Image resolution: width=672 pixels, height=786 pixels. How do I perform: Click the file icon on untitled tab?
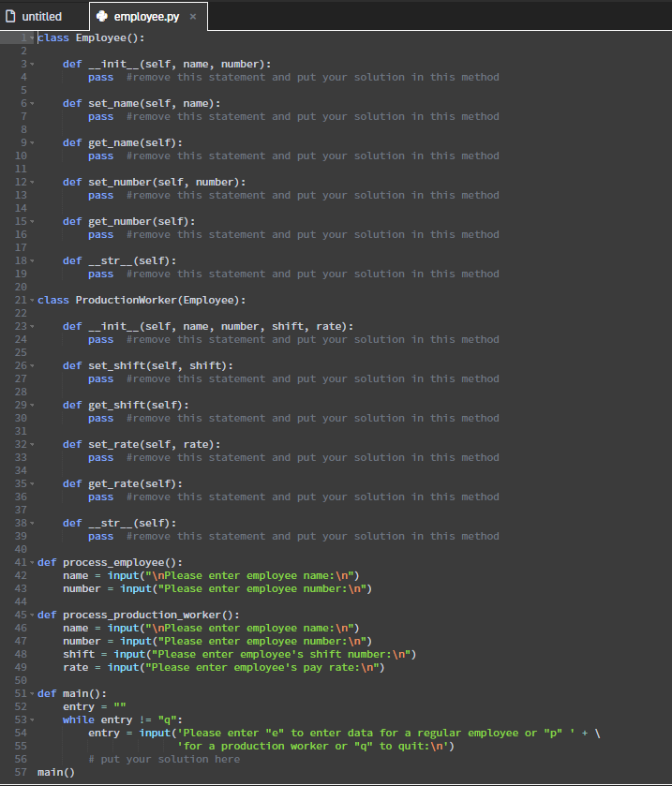click(x=10, y=17)
